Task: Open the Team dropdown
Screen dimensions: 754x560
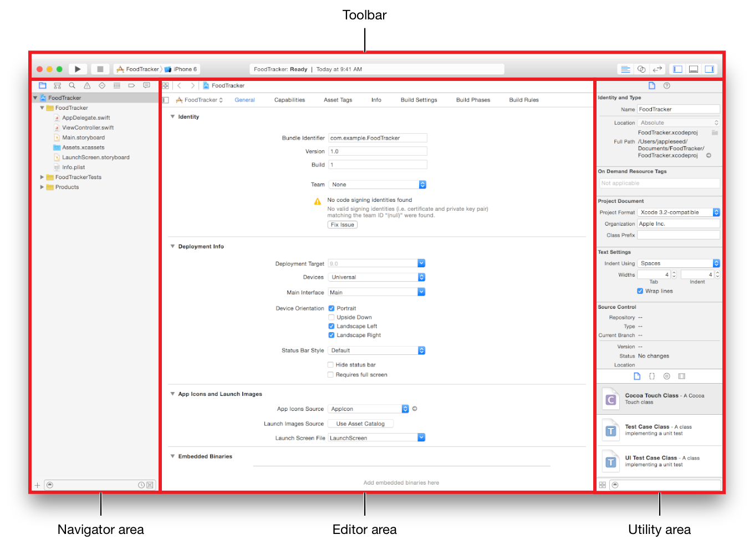Action: pos(377,185)
